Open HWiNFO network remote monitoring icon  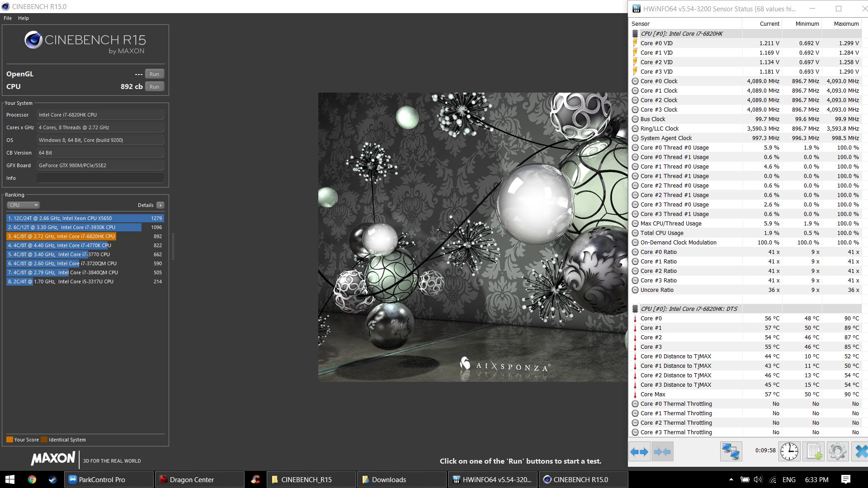[x=731, y=451]
